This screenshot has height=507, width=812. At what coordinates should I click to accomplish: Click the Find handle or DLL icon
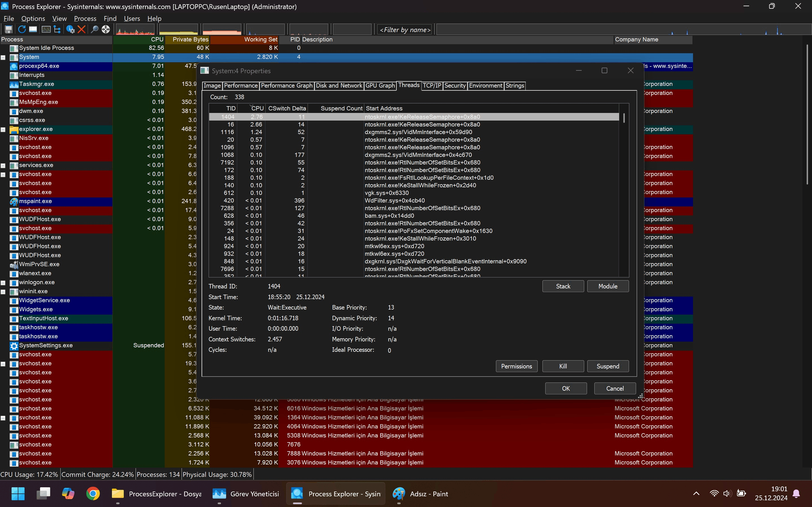(95, 30)
